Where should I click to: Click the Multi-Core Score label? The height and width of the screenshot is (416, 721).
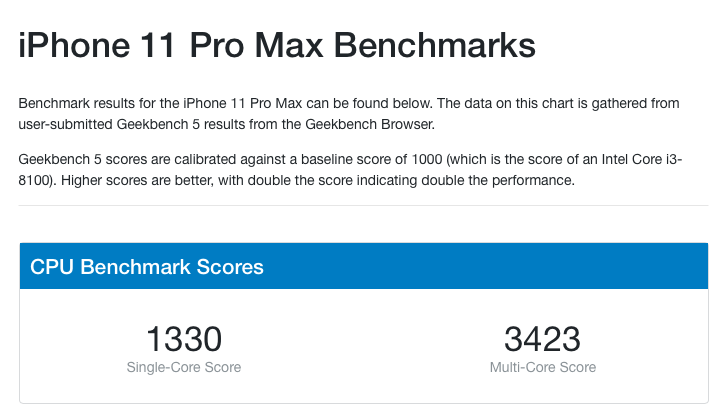(543, 367)
